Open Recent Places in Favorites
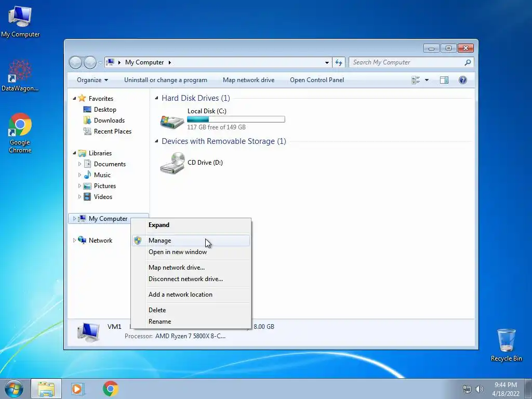Image resolution: width=532 pixels, height=399 pixels. (x=112, y=131)
